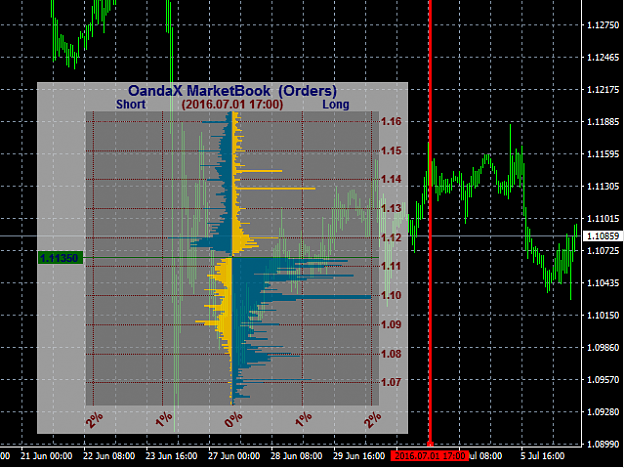Click the 1.10435 price axis label
This screenshot has width=625, height=469.
[603, 283]
